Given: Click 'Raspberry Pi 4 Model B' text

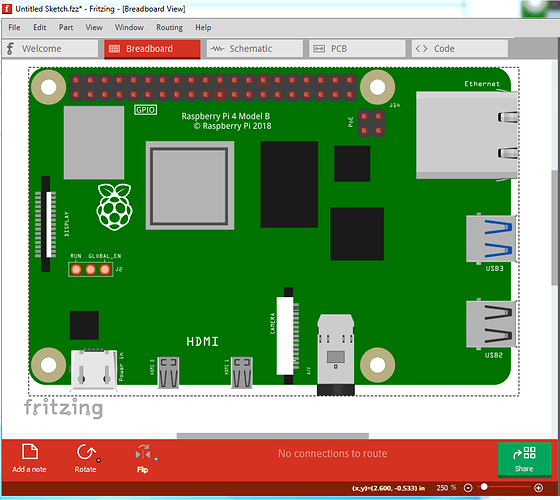Looking at the screenshot, I should [226, 116].
